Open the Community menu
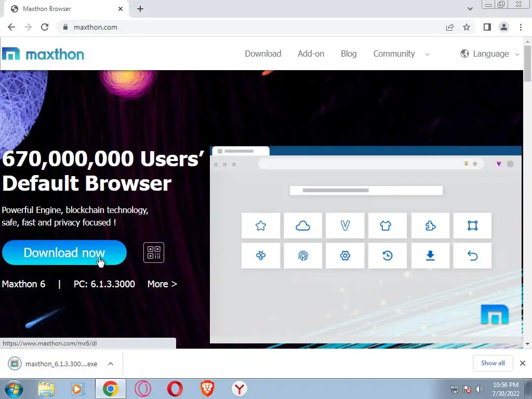The width and height of the screenshot is (532, 399). click(394, 54)
